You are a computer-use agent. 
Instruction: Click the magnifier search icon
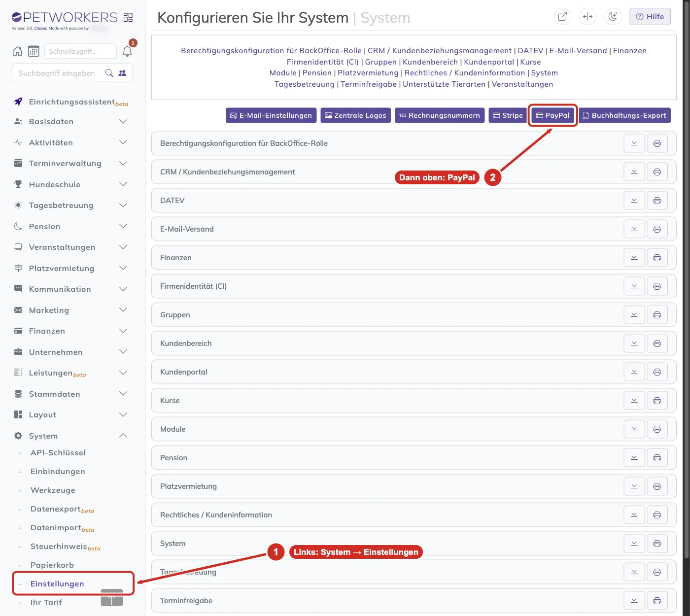click(109, 73)
